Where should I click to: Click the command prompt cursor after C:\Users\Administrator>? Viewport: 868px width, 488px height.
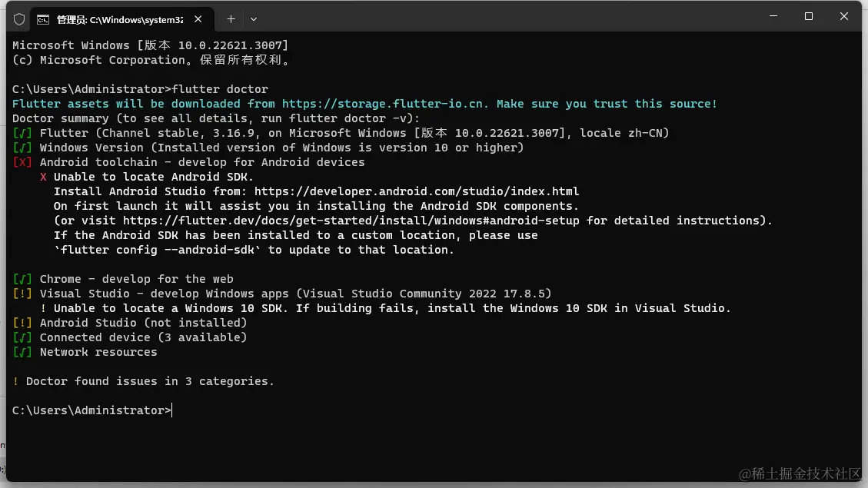[x=173, y=410]
